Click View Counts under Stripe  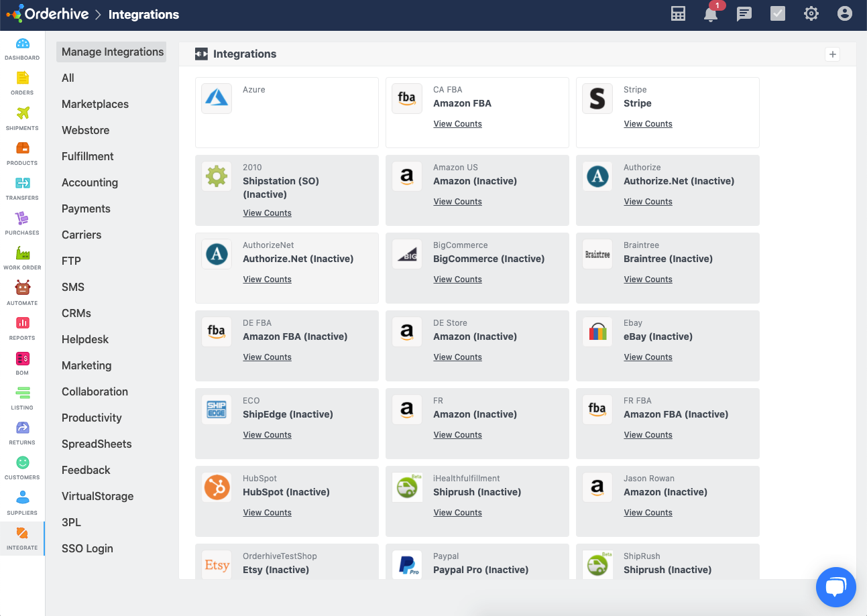648,124
